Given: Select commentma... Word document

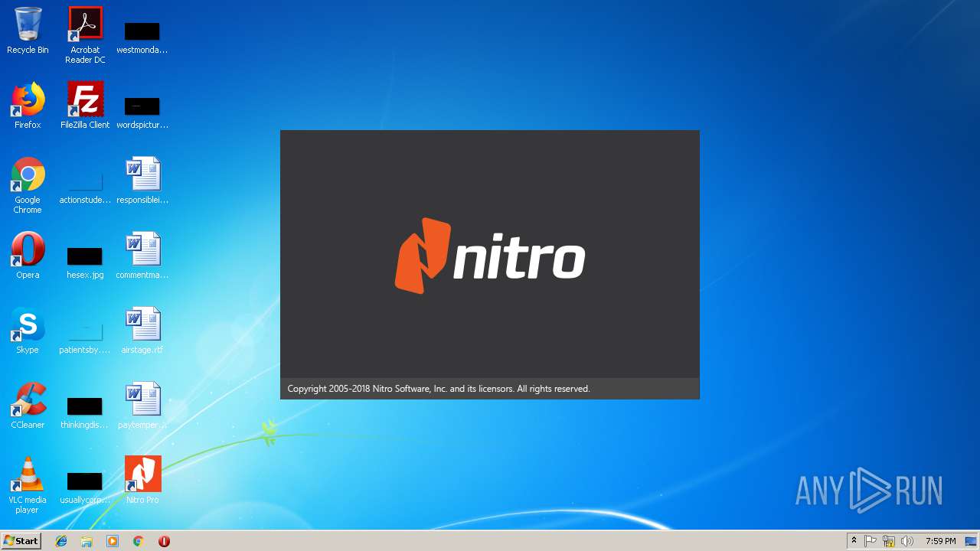Looking at the screenshot, I should tap(142, 256).
